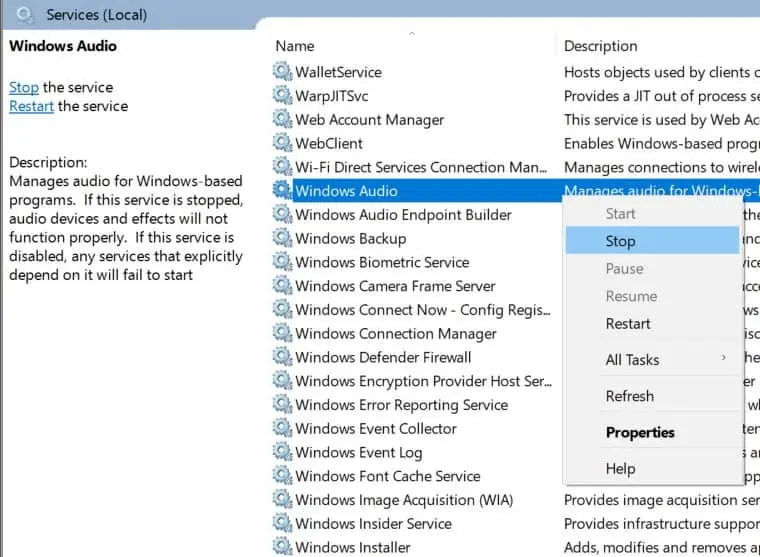Click the gear icon beside WalletService
The width and height of the screenshot is (760, 557).
[x=282, y=72]
